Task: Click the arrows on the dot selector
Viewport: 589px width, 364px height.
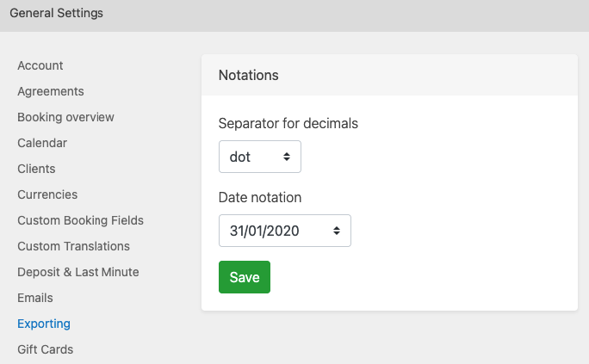Action: (287, 157)
